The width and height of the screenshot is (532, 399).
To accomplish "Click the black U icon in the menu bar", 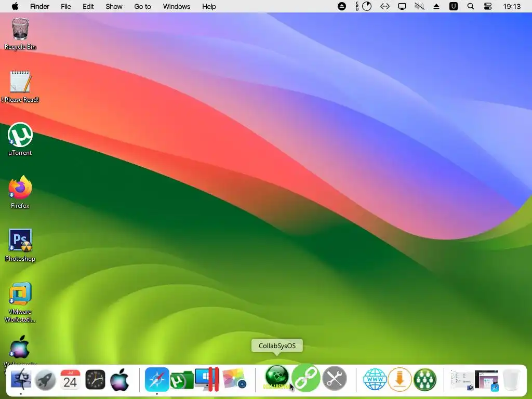I will pyautogui.click(x=453, y=6).
